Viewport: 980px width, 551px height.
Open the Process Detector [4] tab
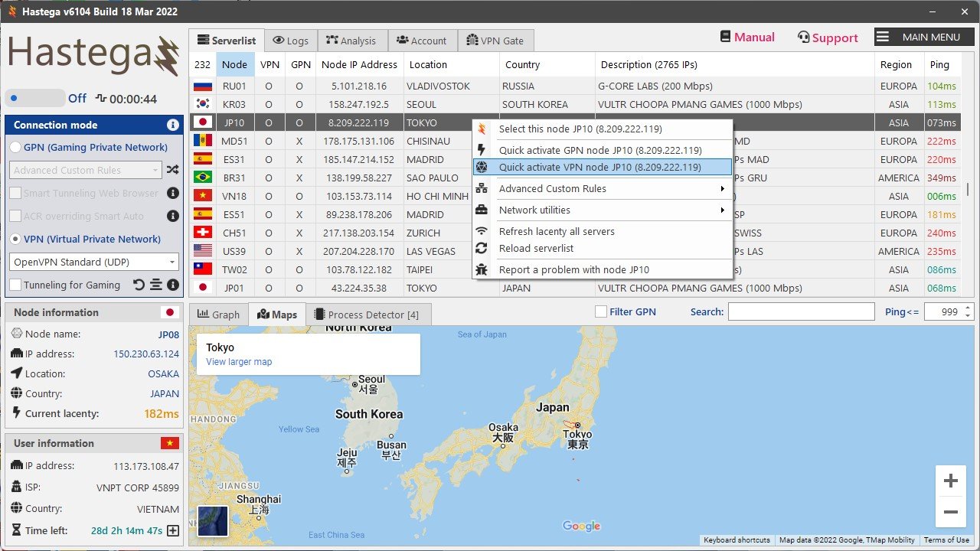(367, 315)
